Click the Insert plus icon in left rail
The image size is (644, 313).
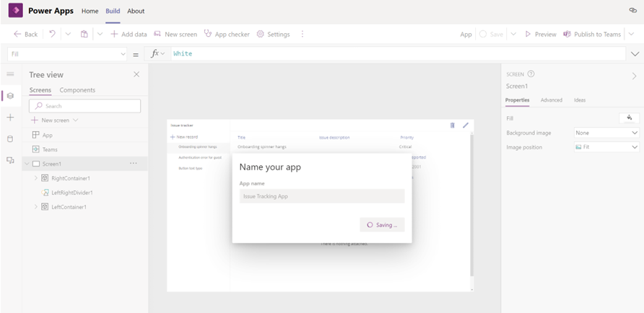[x=10, y=118]
